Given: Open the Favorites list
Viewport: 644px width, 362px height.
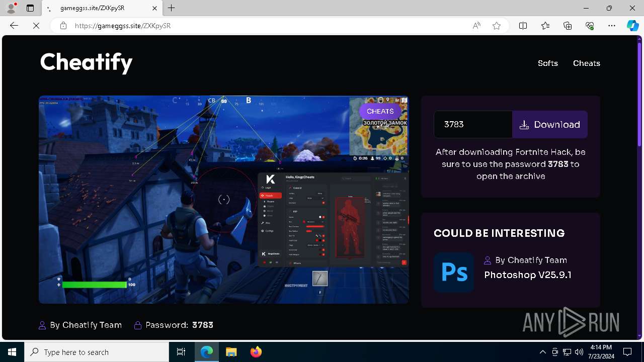Looking at the screenshot, I should tap(545, 26).
